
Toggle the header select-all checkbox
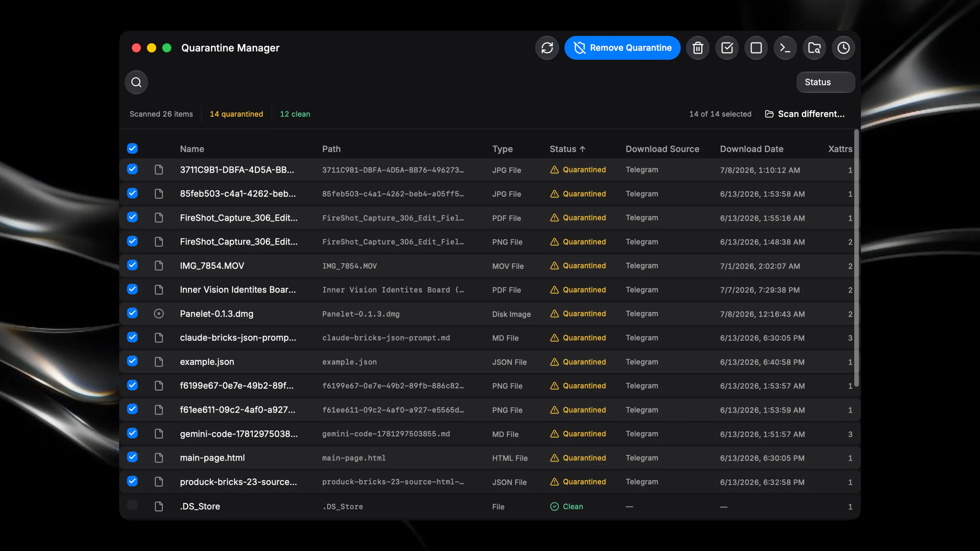tap(132, 148)
